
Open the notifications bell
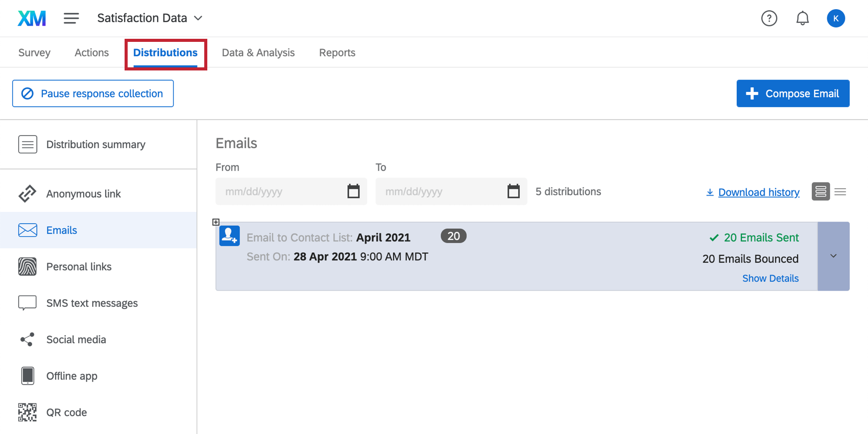point(802,18)
